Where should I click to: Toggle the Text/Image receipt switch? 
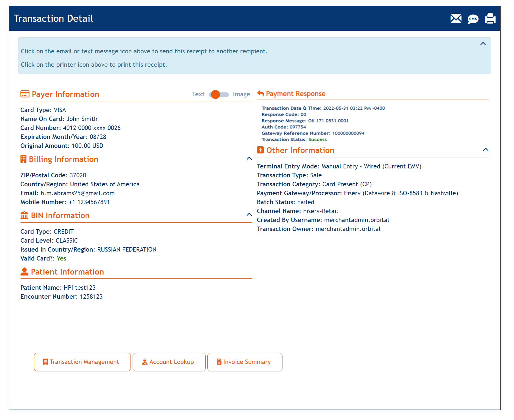click(x=218, y=94)
